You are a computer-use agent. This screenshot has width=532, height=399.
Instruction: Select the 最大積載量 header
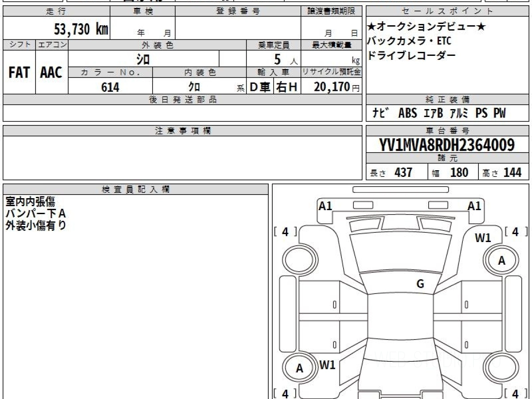pos(331,45)
